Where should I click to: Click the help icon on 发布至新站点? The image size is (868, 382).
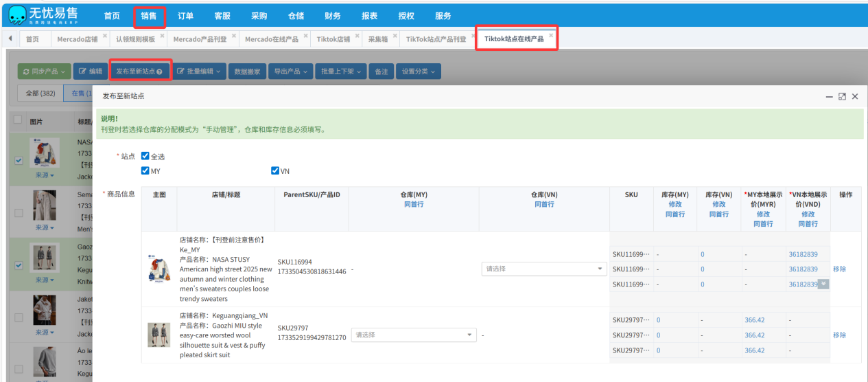(x=159, y=71)
